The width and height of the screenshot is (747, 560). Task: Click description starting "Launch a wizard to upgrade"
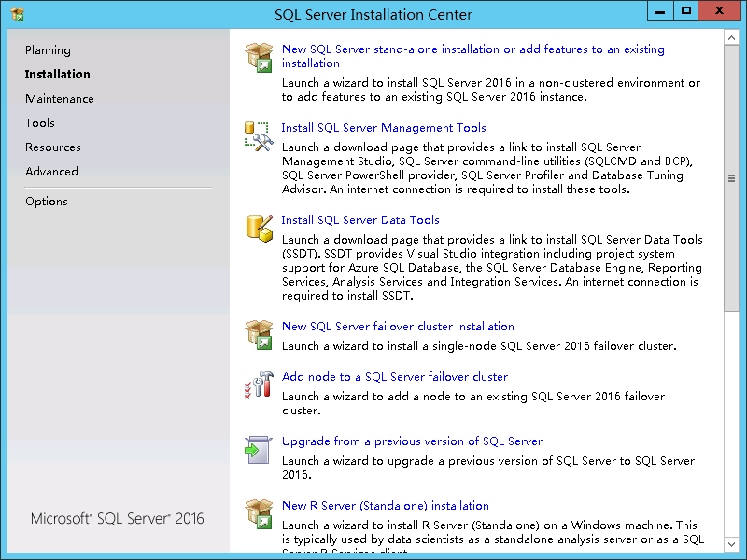(x=488, y=468)
